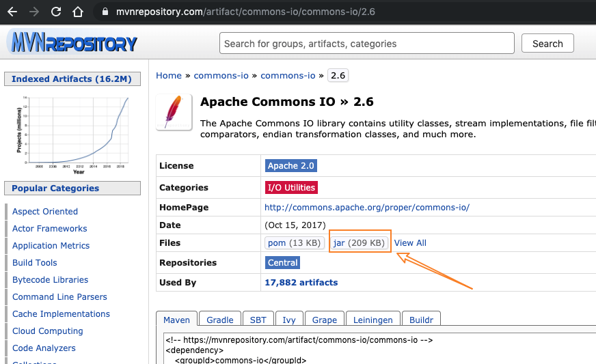596x364 pixels.
Task: Open second commons-io breadcrumb link
Action: point(288,76)
